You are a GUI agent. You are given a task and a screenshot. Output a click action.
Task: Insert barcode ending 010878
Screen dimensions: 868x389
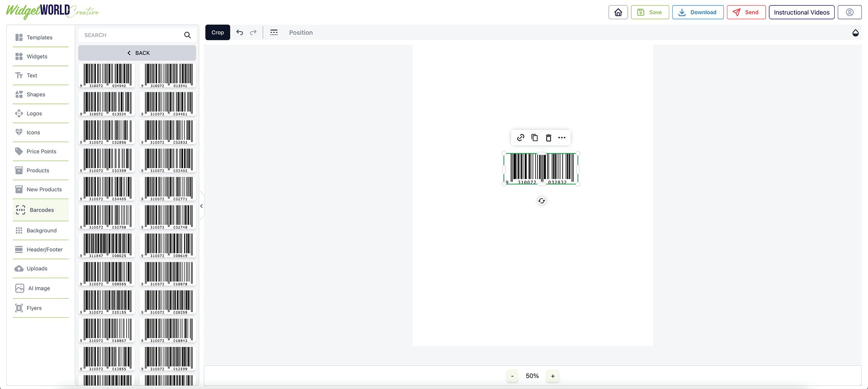(x=168, y=274)
